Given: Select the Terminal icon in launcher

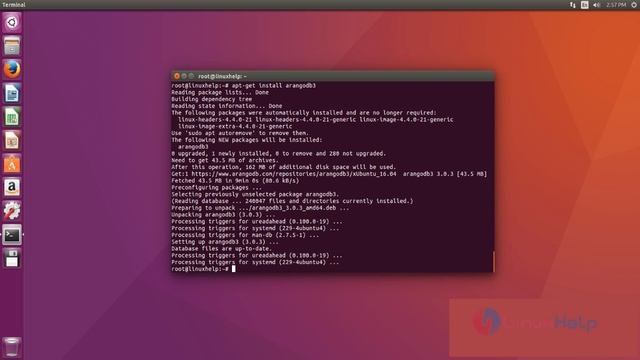Looking at the screenshot, I should point(12,235).
